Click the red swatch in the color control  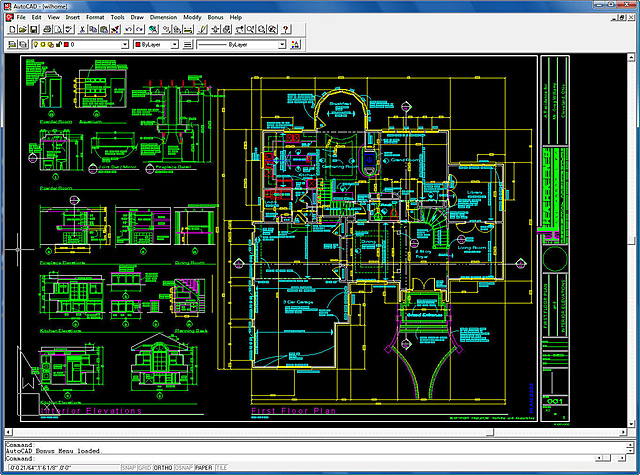tap(138, 44)
